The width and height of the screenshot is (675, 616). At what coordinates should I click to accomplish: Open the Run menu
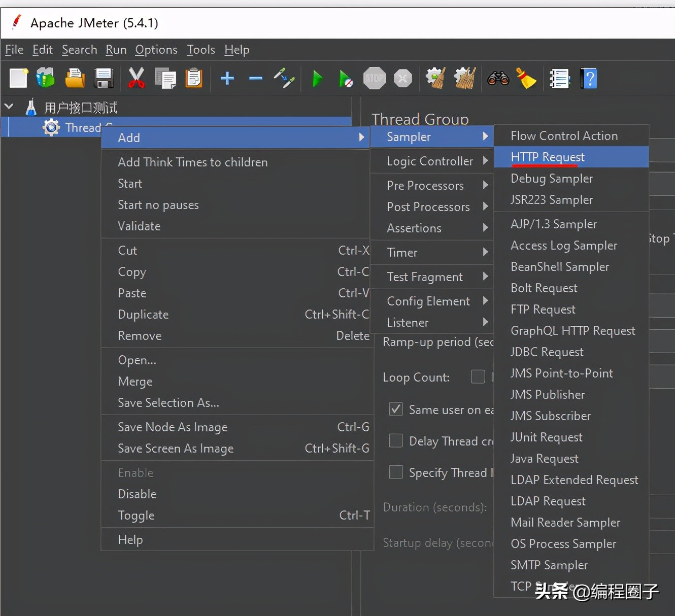[116, 50]
